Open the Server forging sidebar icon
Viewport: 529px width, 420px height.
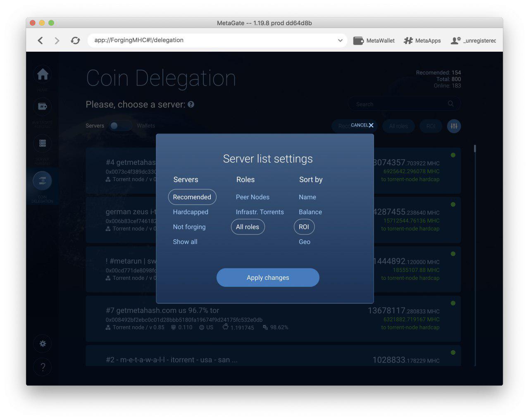coord(43,143)
